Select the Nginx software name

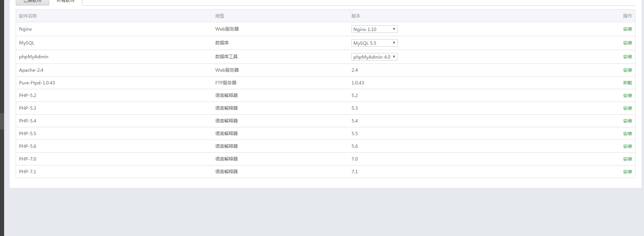(25, 29)
